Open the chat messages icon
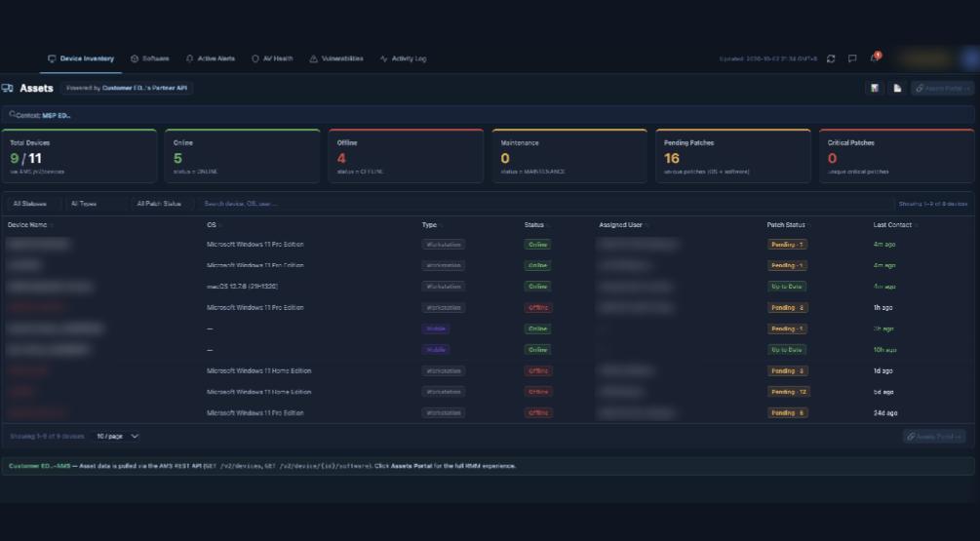The height and width of the screenshot is (541, 980). point(852,58)
